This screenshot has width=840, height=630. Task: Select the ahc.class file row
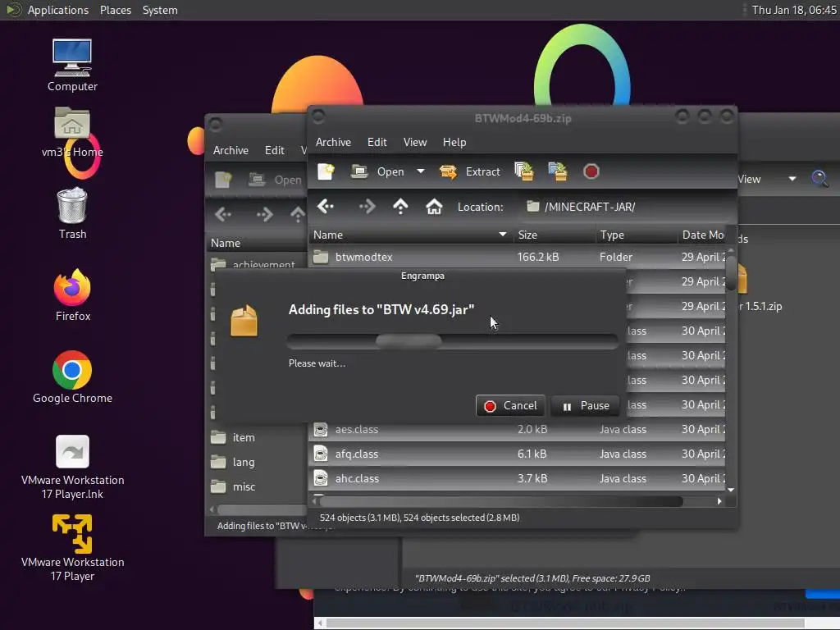[x=517, y=479]
